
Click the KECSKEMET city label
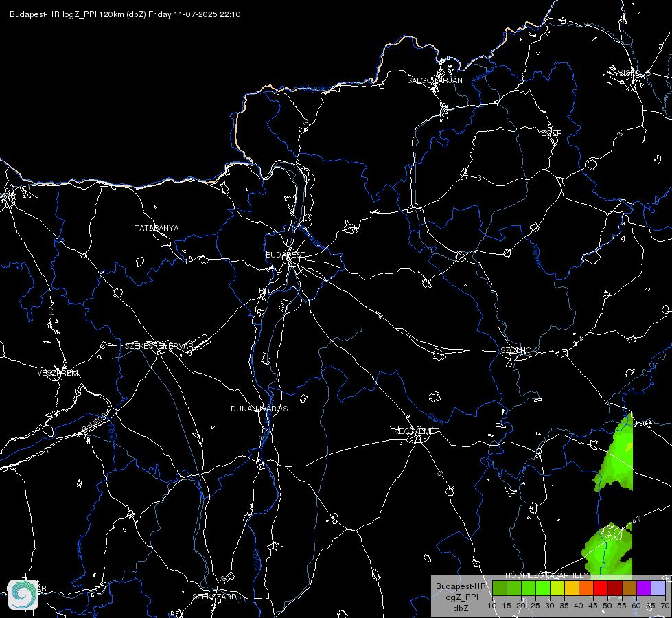tap(417, 431)
